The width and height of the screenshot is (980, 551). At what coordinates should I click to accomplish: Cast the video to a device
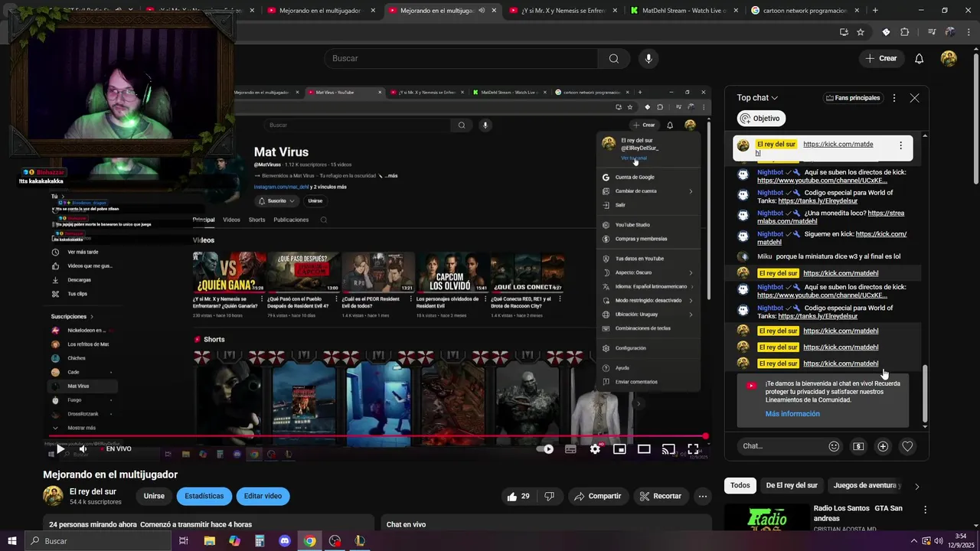coord(668,449)
